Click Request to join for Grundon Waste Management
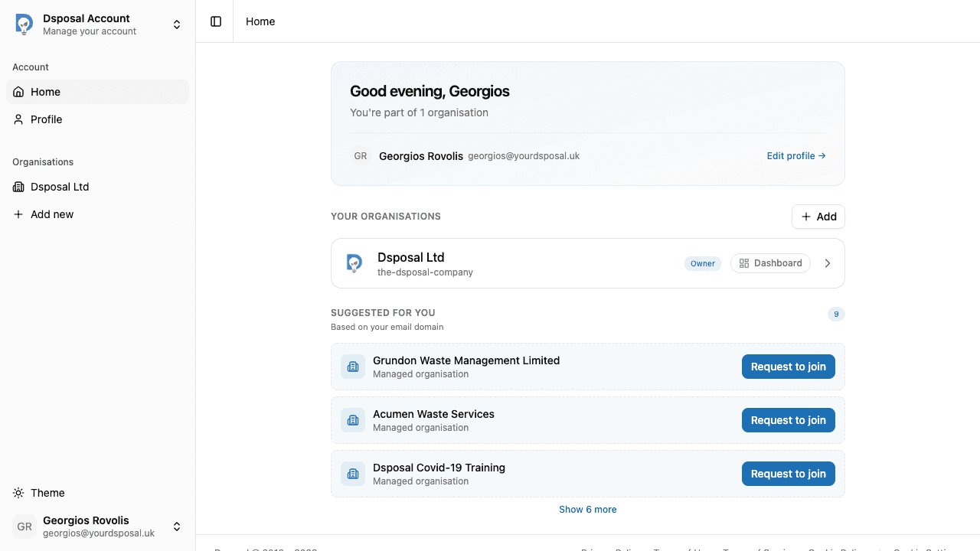 click(788, 367)
